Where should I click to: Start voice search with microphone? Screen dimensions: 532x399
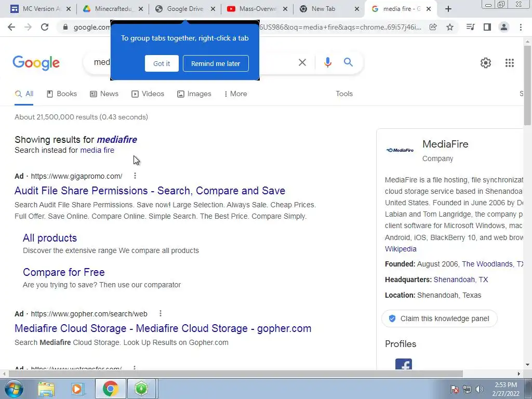click(327, 62)
